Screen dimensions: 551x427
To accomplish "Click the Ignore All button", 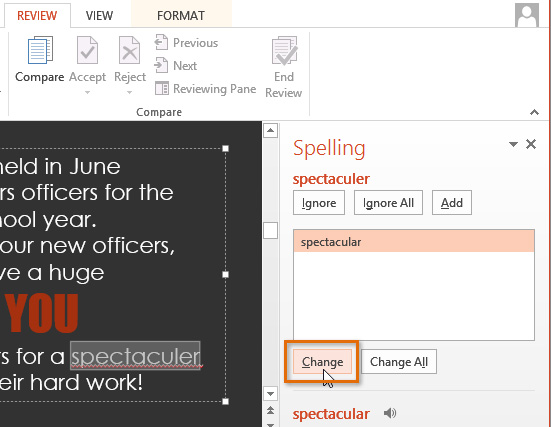I will click(388, 203).
